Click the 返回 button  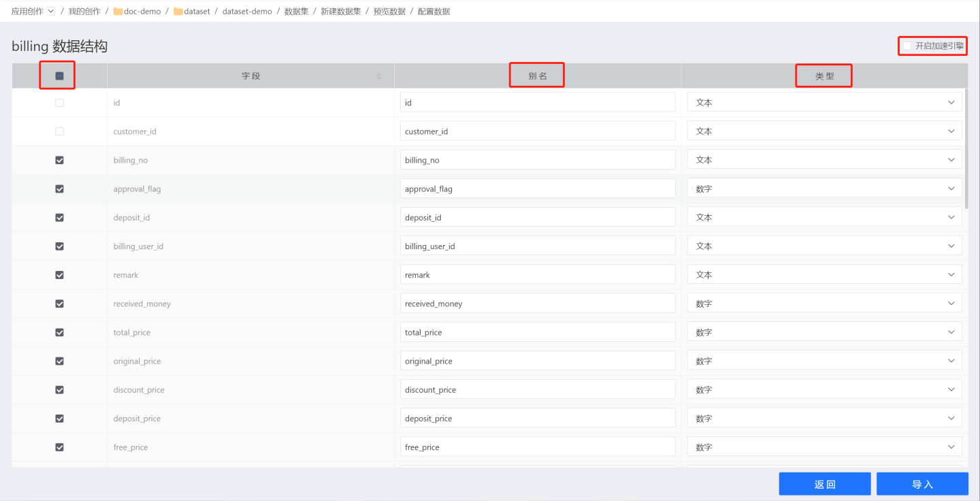pyautogui.click(x=824, y=484)
